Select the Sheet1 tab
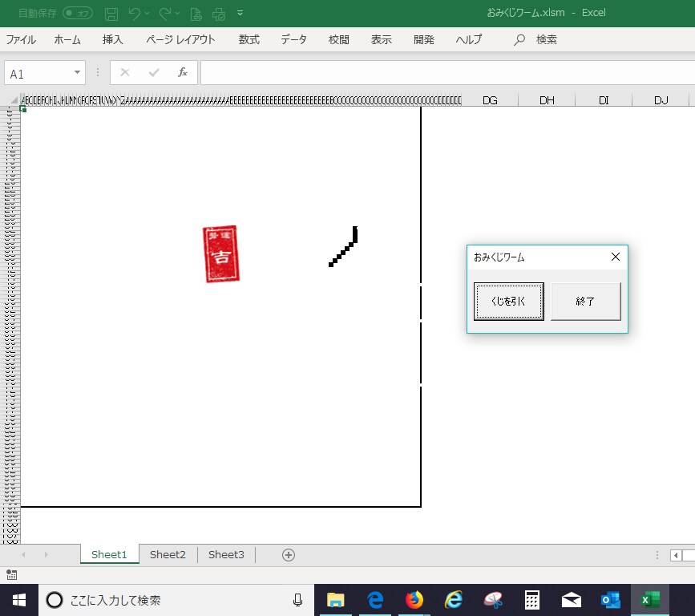The width and height of the screenshot is (695, 616). [109, 554]
